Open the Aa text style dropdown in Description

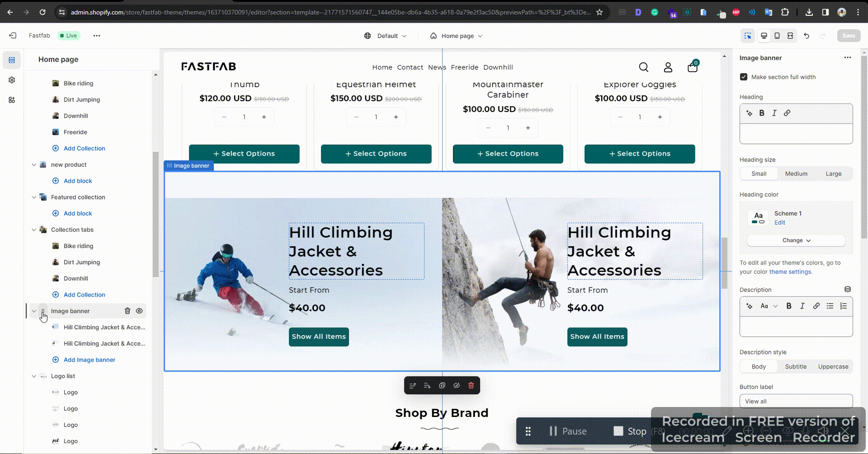pos(769,306)
